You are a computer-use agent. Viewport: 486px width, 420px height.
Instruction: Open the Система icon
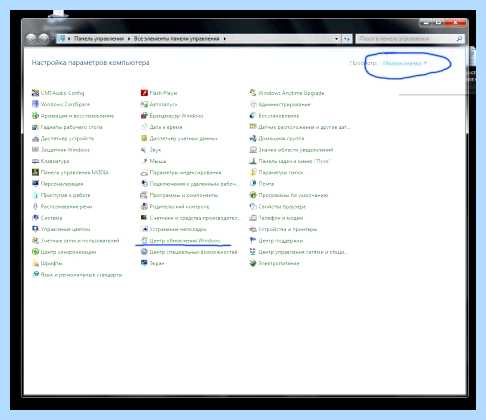[x=35, y=218]
